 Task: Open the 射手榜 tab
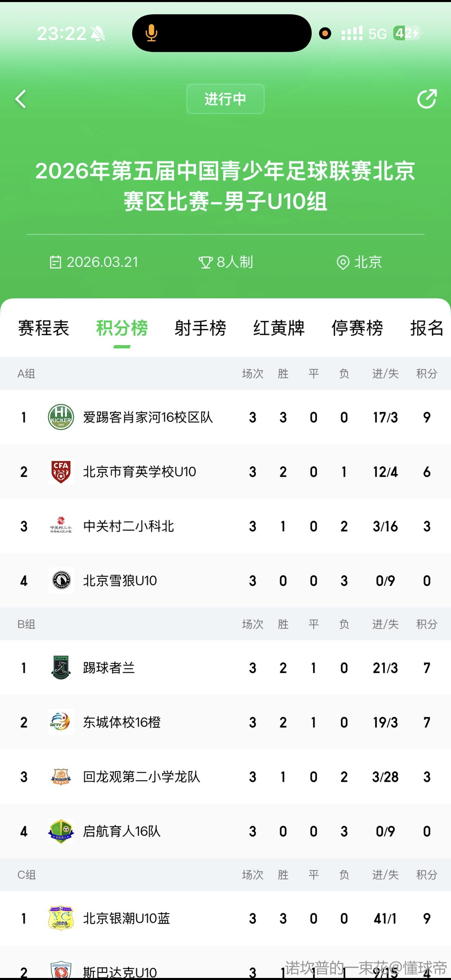click(201, 328)
